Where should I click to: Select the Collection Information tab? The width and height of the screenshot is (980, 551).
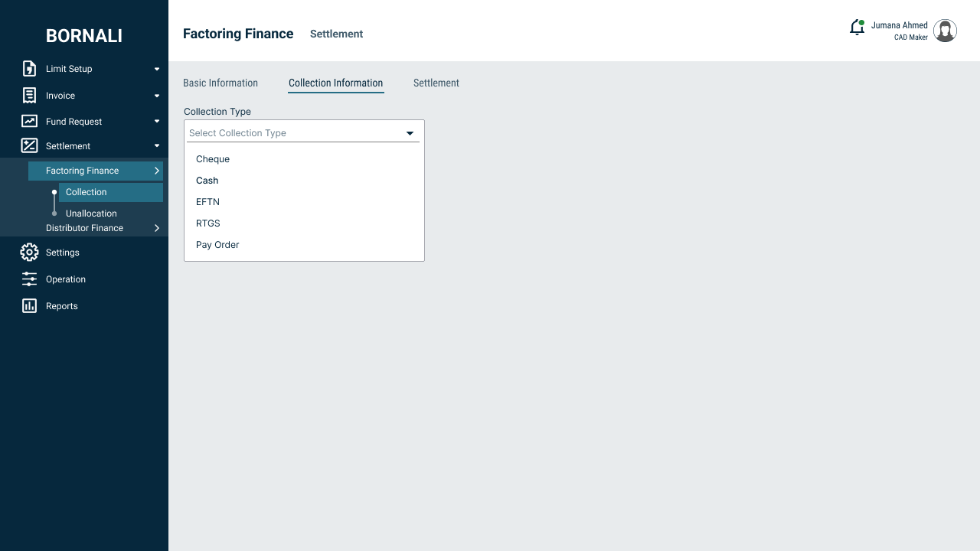tap(335, 83)
